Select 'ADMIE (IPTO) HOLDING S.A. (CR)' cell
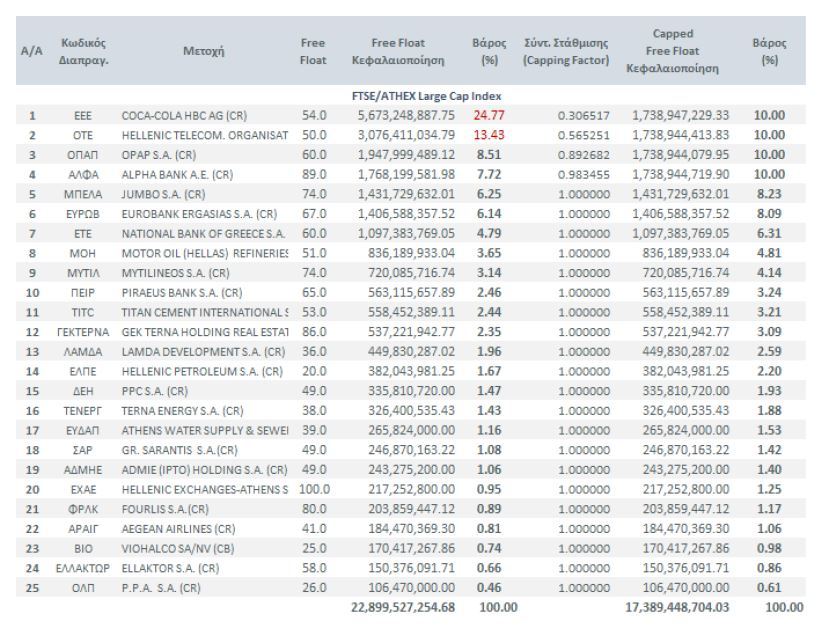 (x=205, y=470)
